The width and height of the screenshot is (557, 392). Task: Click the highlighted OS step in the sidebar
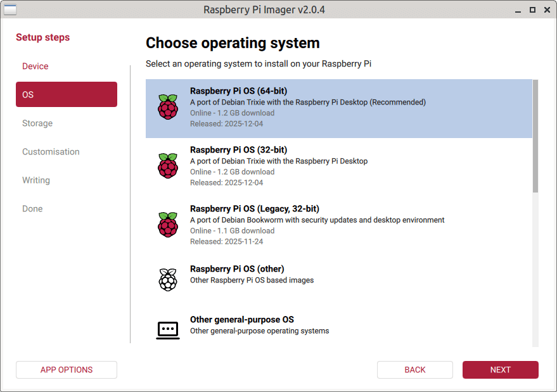[x=66, y=94]
